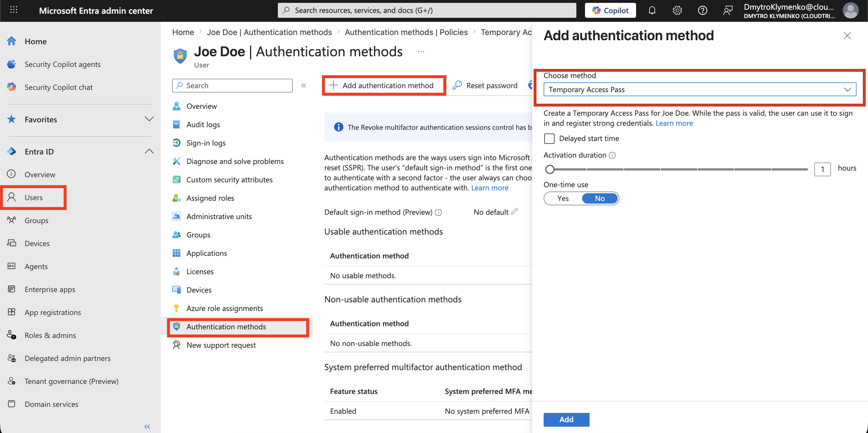Go to Users in the sidebar

(33, 197)
